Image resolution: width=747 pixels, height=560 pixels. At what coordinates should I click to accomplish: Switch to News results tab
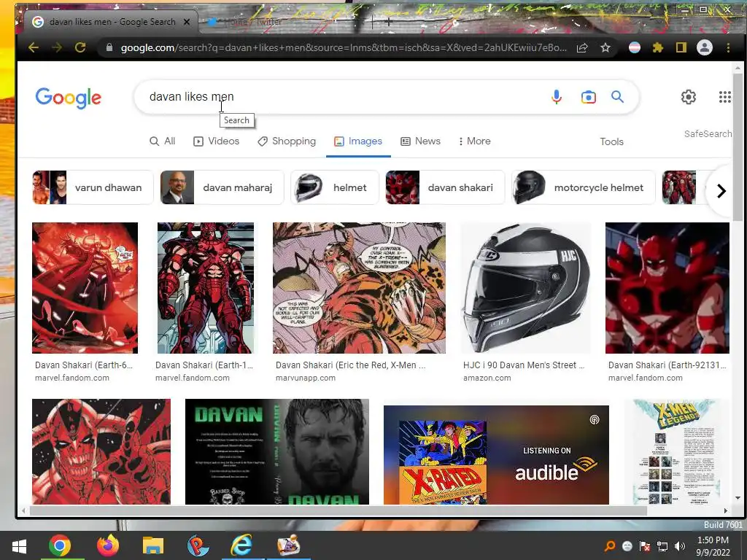[420, 141]
